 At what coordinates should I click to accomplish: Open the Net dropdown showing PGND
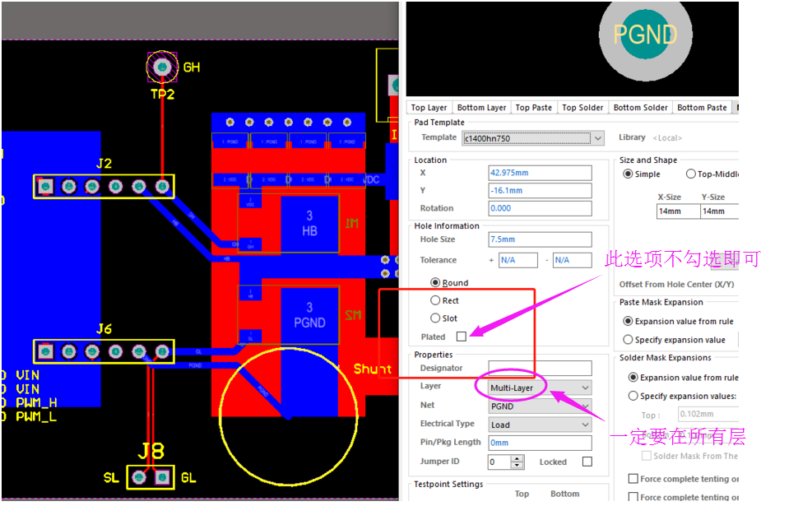click(540, 406)
